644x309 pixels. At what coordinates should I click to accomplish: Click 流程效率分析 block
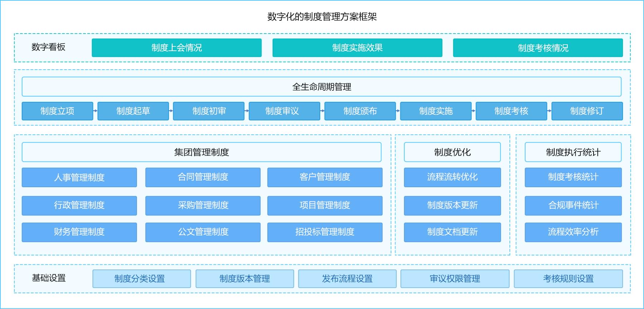pyautogui.click(x=573, y=232)
